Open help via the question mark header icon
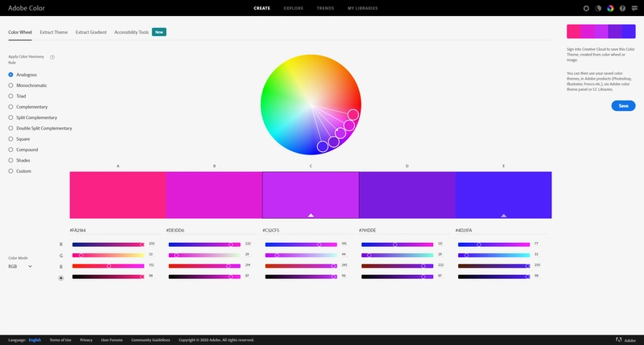644x345 pixels. click(x=622, y=8)
